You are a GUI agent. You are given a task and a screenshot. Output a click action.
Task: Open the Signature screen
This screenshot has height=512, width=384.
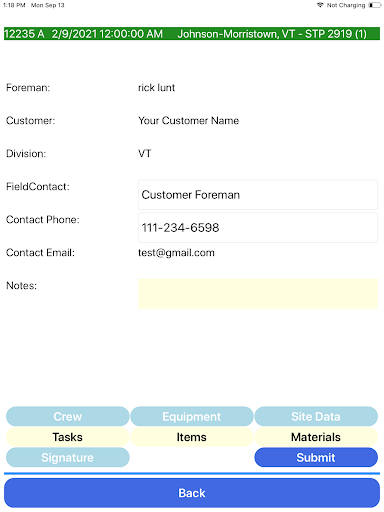[x=67, y=457]
